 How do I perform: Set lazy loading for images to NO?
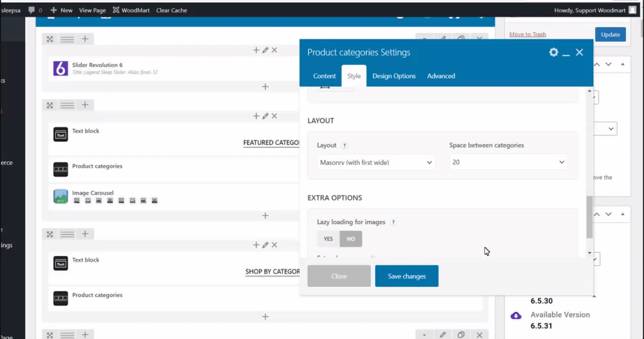point(351,238)
